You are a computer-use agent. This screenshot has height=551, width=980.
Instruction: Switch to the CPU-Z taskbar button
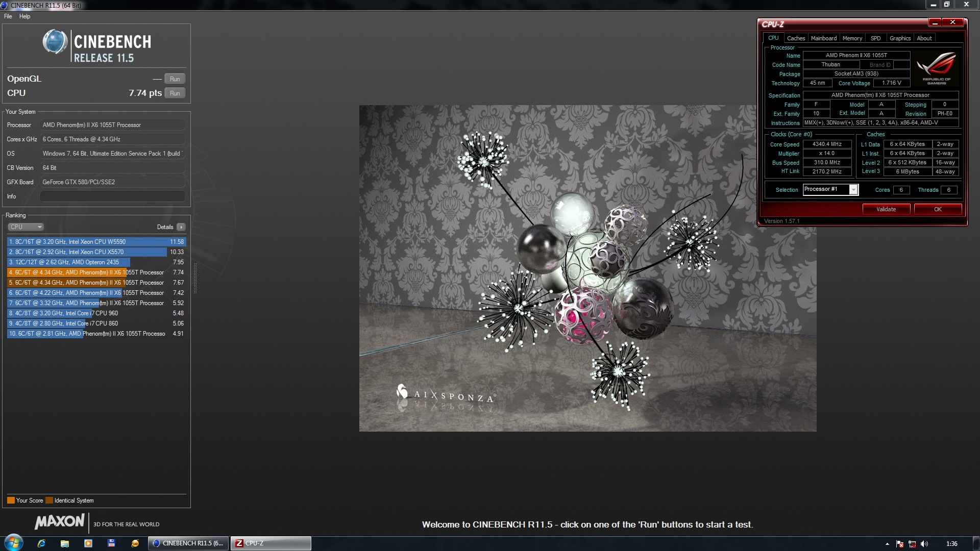pyautogui.click(x=271, y=543)
